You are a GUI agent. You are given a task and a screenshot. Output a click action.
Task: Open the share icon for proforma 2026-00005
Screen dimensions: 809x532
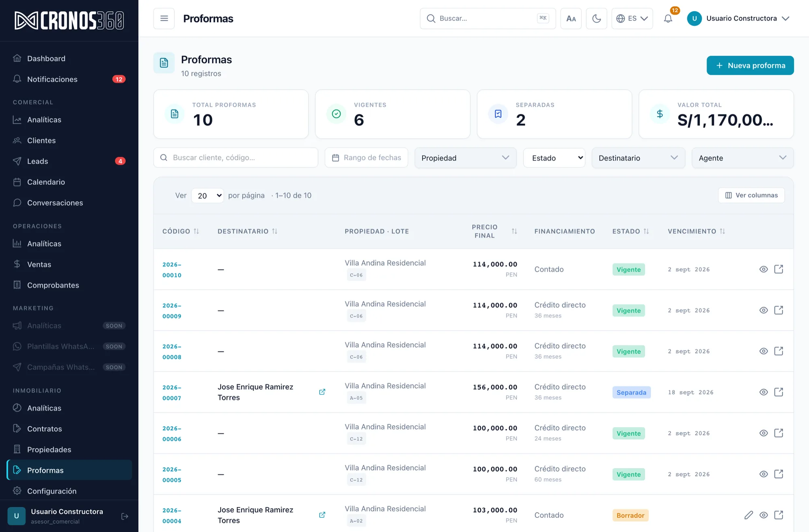point(779,474)
